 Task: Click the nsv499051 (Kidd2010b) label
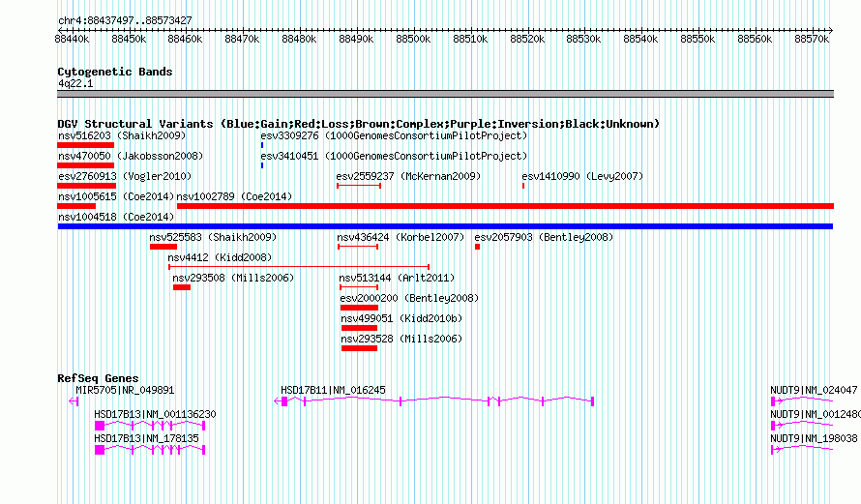pos(401,318)
